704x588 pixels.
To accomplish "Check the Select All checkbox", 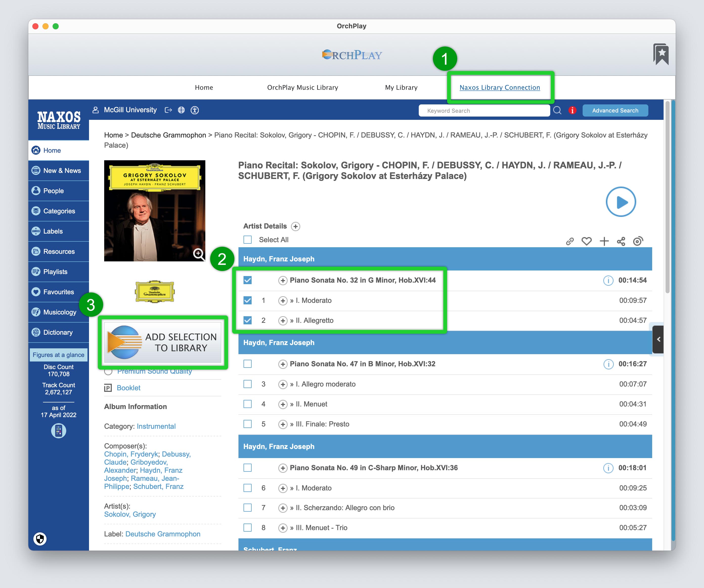I will tap(247, 240).
